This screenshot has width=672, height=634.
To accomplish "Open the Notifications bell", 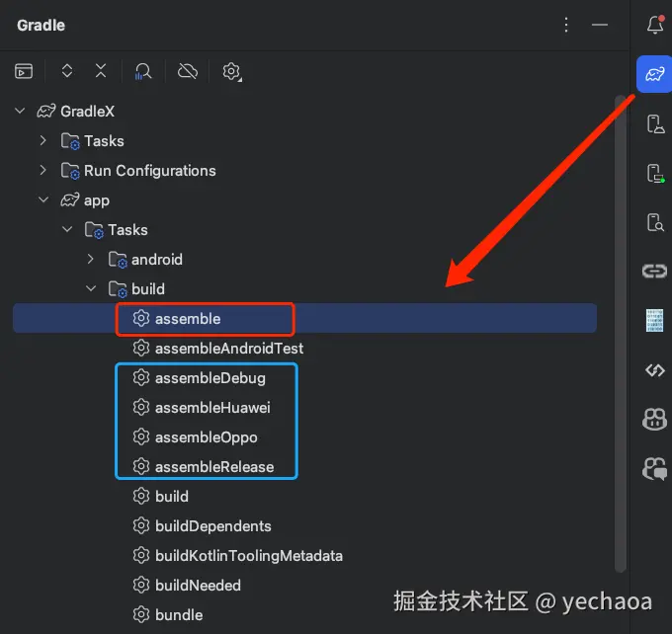I will 655,25.
